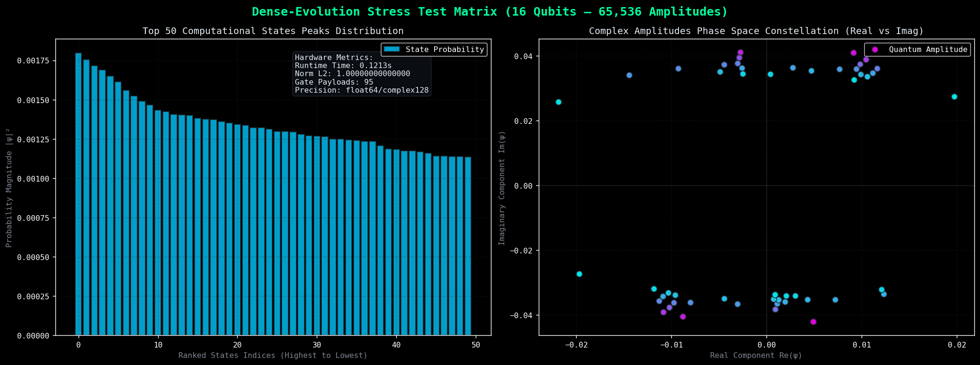Click the State Probability legend text
Screen dimensions: 980x365
pos(445,50)
